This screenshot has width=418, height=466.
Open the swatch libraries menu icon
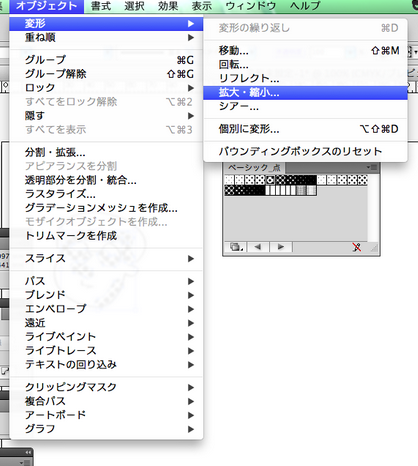point(237,247)
